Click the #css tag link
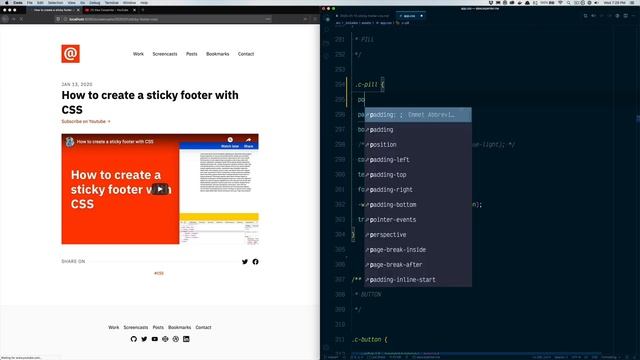The image size is (640, 360). pyautogui.click(x=159, y=273)
